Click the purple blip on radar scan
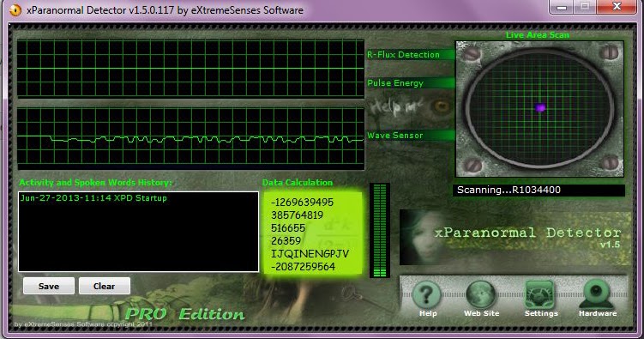The image size is (644, 339). click(540, 108)
